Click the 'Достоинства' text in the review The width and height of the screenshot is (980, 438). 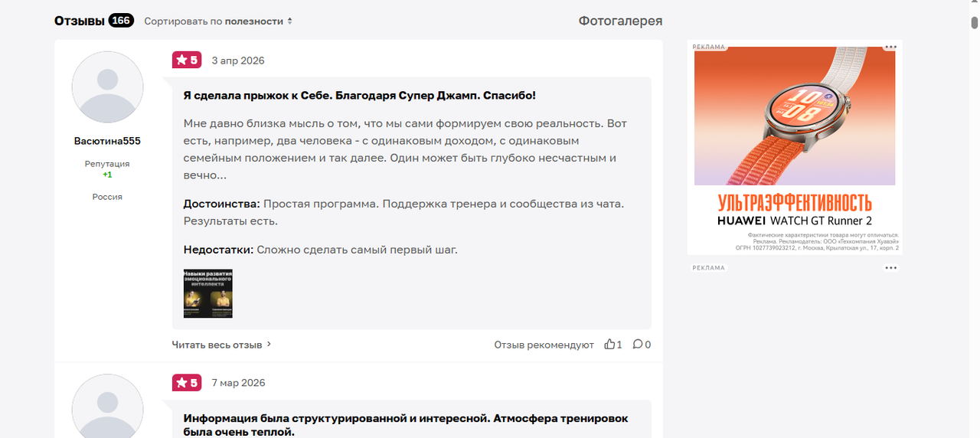pos(222,204)
